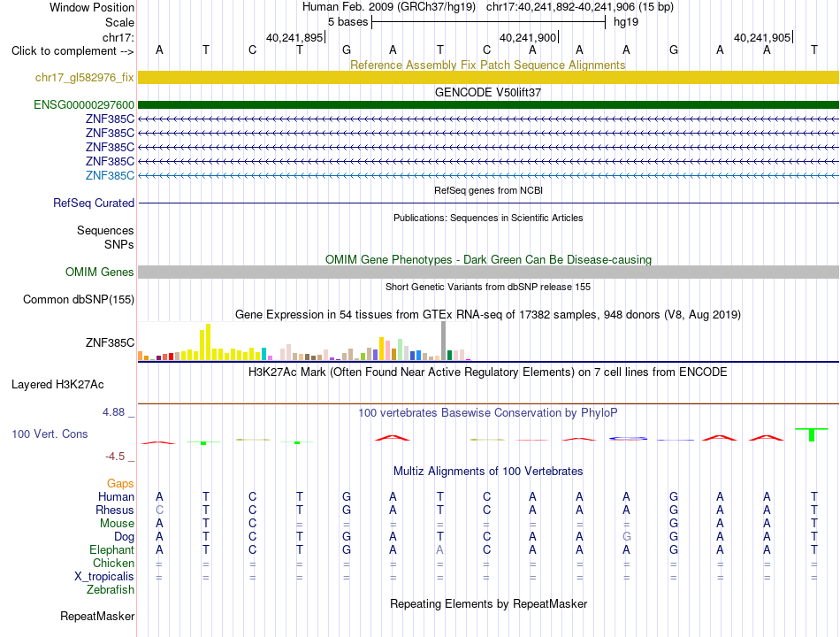The image size is (840, 637).
Task: Click the hg19 label beside the scale bar
Action: pos(626,22)
